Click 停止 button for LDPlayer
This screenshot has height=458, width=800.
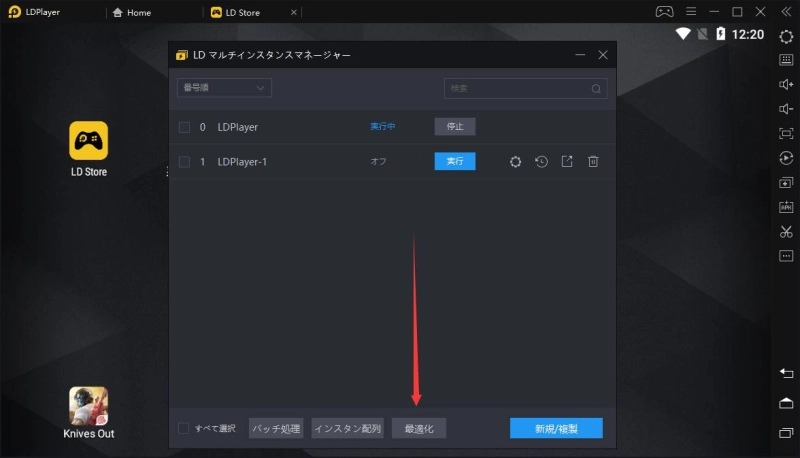coord(455,126)
